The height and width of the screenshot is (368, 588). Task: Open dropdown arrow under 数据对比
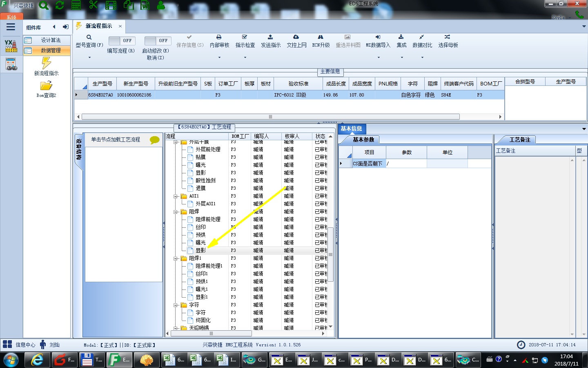[x=422, y=57]
